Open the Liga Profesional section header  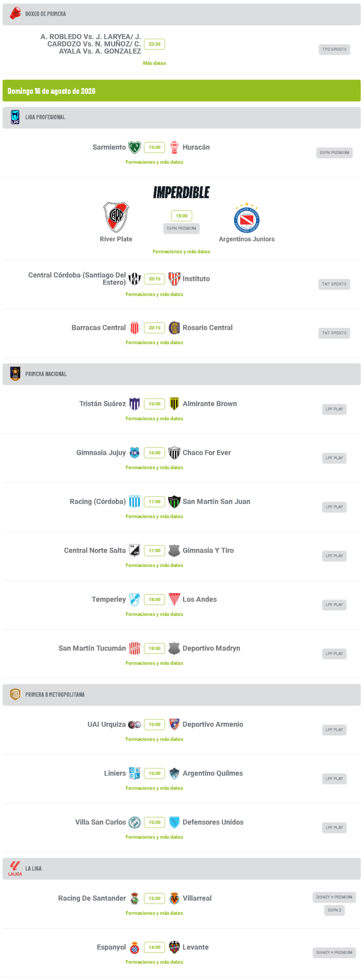pos(182,118)
